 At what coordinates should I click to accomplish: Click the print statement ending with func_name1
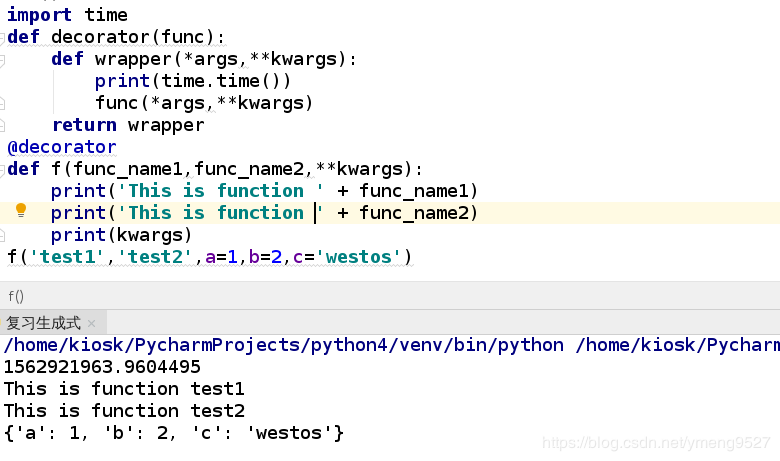tap(264, 191)
